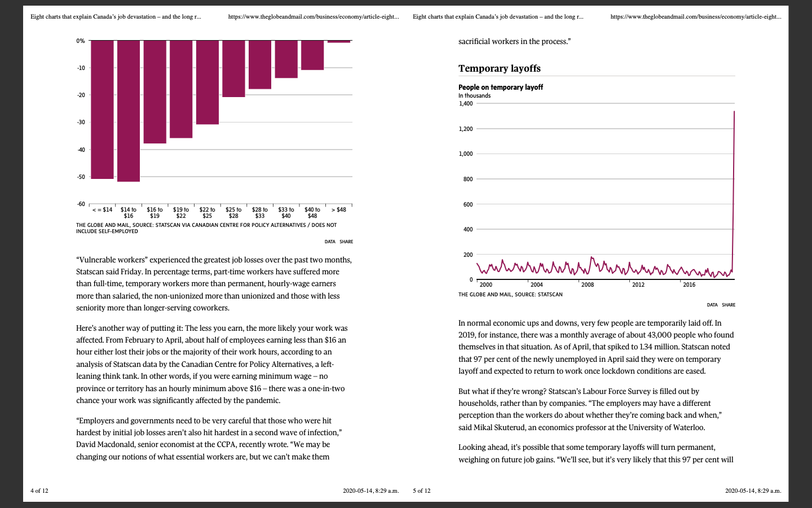Click the article title in page 5 header
The height and width of the screenshot is (508, 812).
498,17
